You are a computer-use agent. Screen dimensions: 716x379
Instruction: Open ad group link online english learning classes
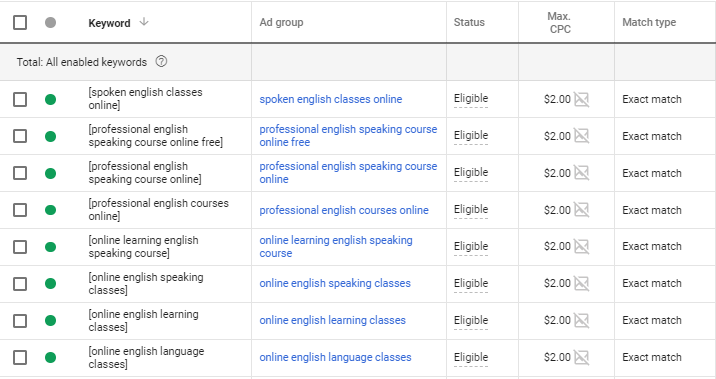pos(332,320)
